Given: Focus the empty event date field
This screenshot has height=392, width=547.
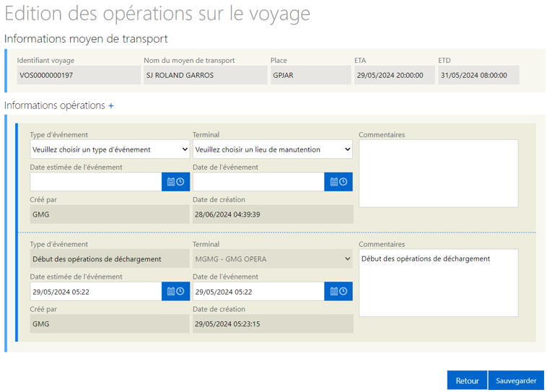Looking at the screenshot, I should (258, 182).
